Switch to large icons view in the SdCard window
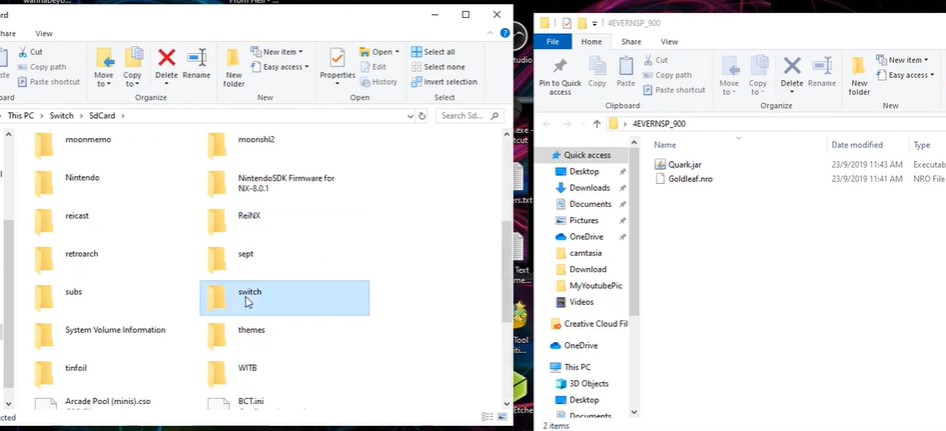This screenshot has height=431, width=946. pyautogui.click(x=501, y=417)
